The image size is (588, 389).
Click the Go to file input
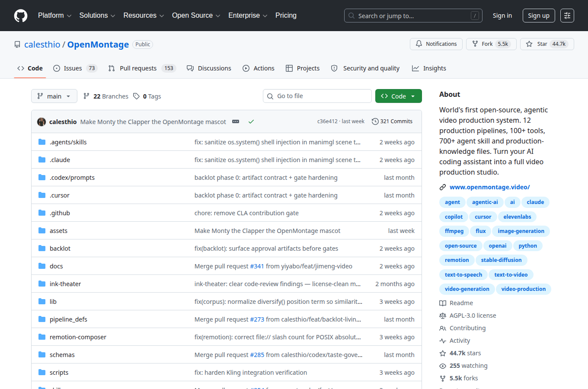pyautogui.click(x=317, y=96)
